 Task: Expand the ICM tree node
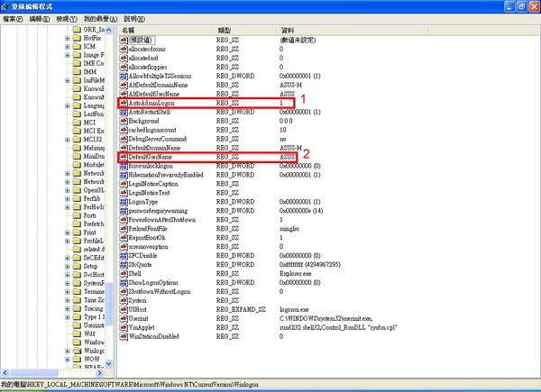[x=68, y=46]
